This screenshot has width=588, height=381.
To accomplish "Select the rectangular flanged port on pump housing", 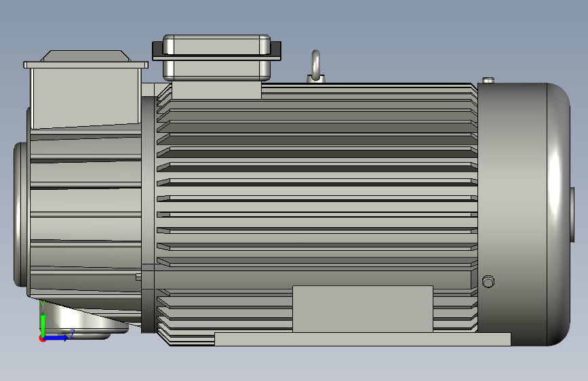I will click(x=85, y=89).
